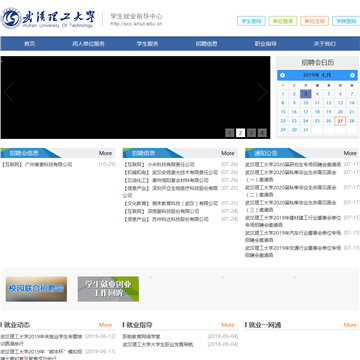Jump to carousel slide 3
Image resolution: width=360 pixels, height=360 pixels.
tap(251, 133)
